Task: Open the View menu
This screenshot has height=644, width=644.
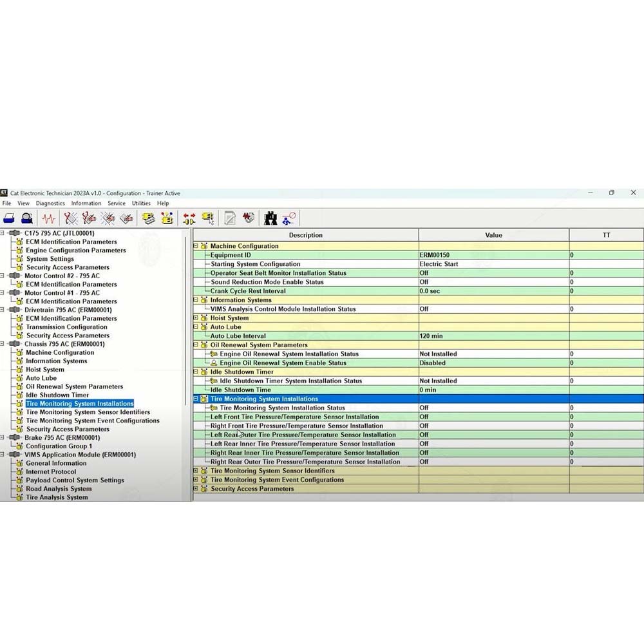Action: click(x=23, y=204)
